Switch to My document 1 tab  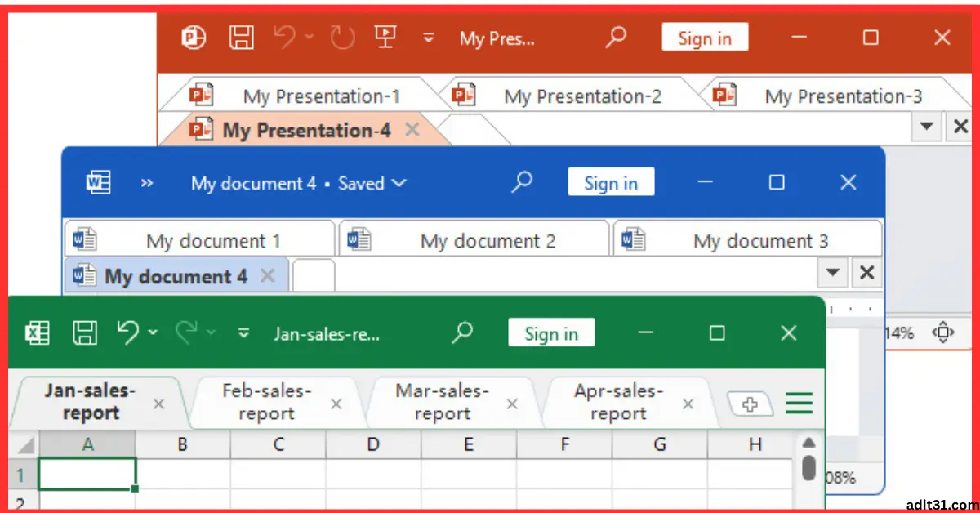tap(199, 240)
